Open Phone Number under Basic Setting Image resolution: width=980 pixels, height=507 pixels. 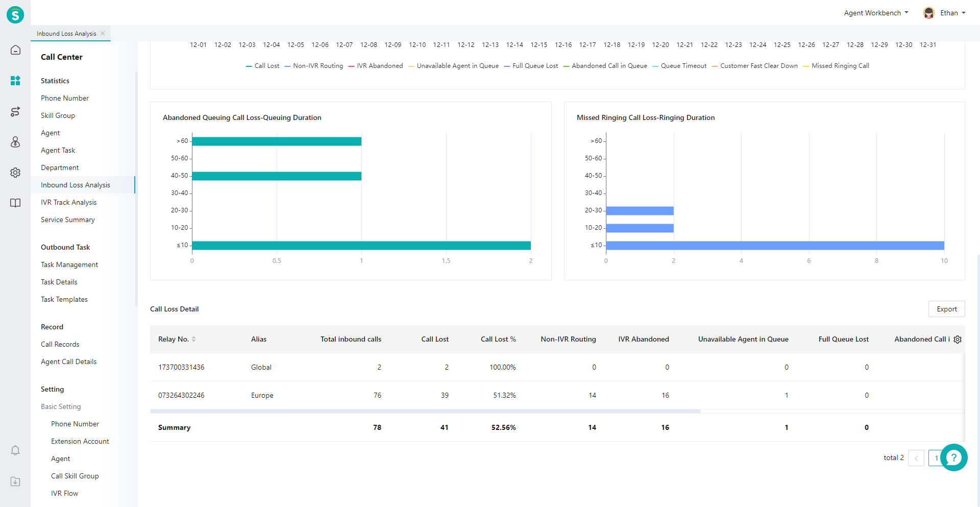click(x=75, y=424)
